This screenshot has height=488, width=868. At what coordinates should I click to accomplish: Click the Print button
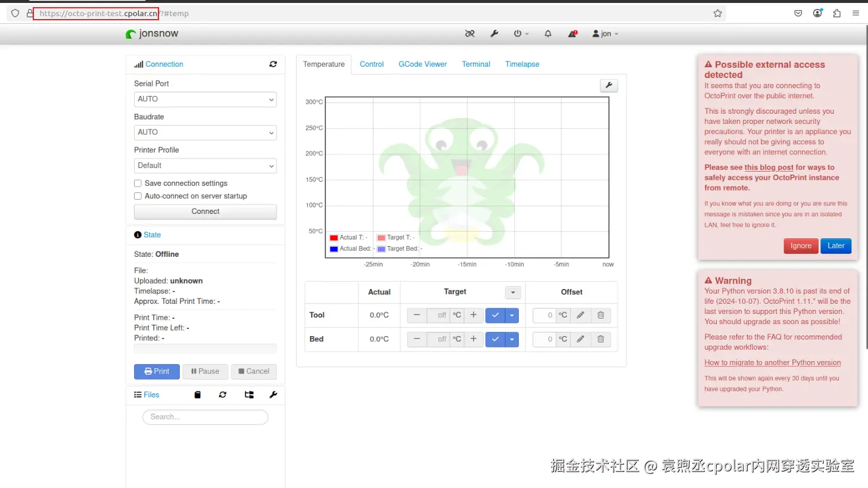[157, 371]
